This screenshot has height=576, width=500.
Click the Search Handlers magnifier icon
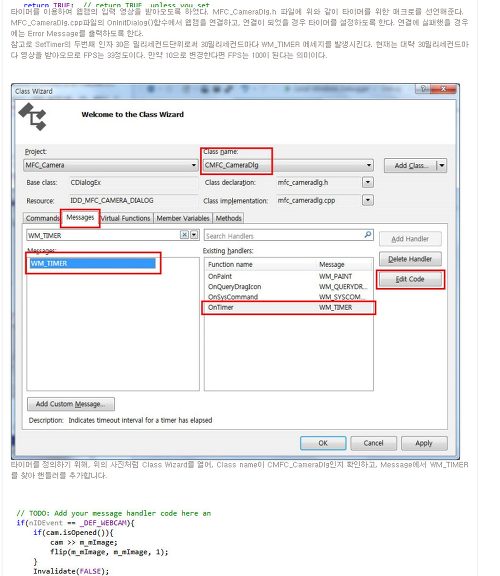coord(368,234)
